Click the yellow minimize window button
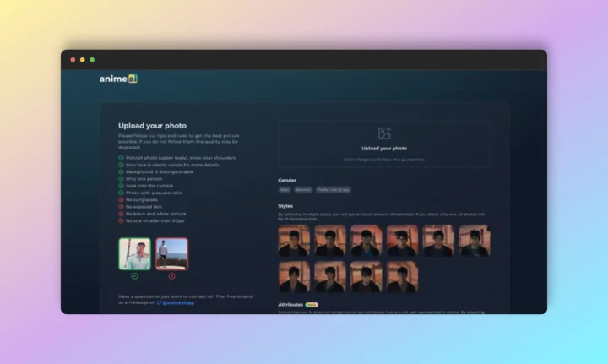 click(82, 60)
